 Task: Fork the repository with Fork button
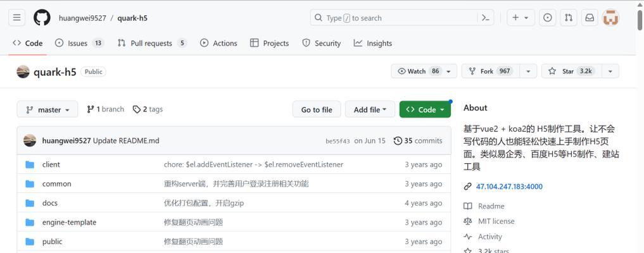coord(491,71)
